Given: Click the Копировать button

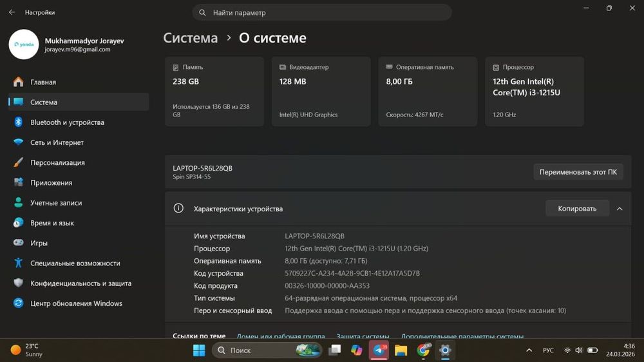Looking at the screenshot, I should pos(577,209).
